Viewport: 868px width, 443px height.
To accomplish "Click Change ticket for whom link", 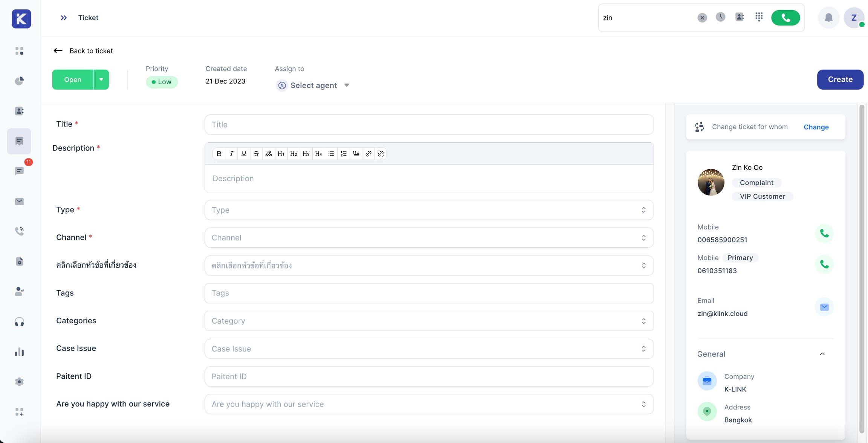I will (816, 127).
